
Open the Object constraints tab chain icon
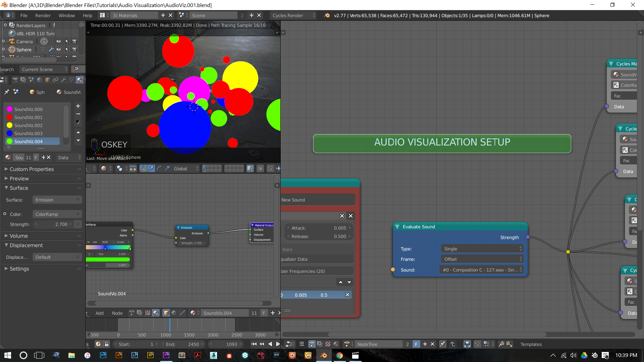tap(55, 80)
